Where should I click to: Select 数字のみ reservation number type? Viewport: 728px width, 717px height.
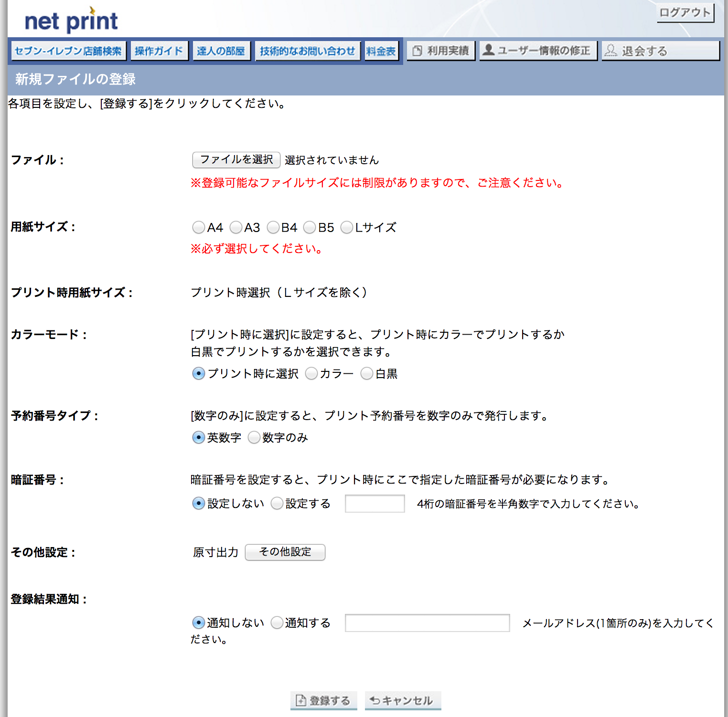[x=254, y=438]
